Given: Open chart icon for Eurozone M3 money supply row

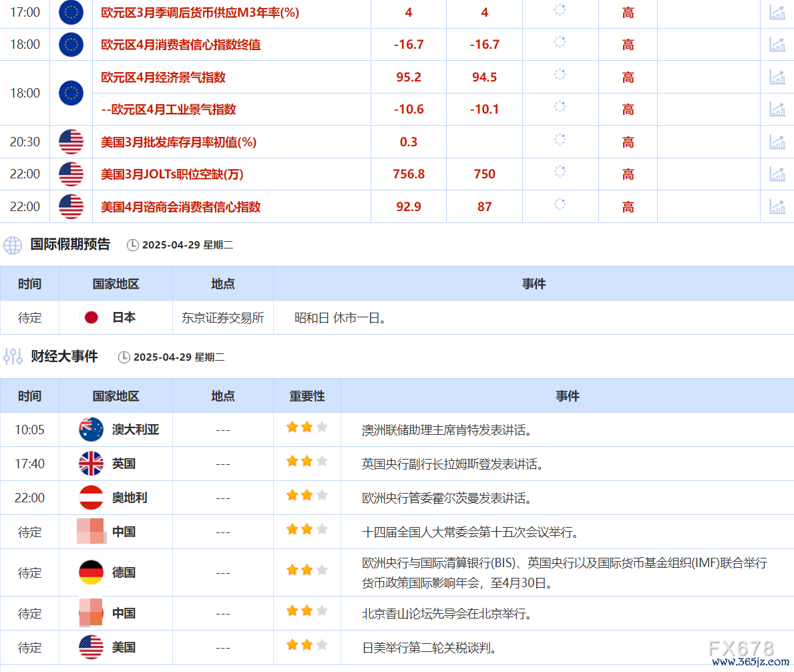Looking at the screenshot, I should 777,12.
